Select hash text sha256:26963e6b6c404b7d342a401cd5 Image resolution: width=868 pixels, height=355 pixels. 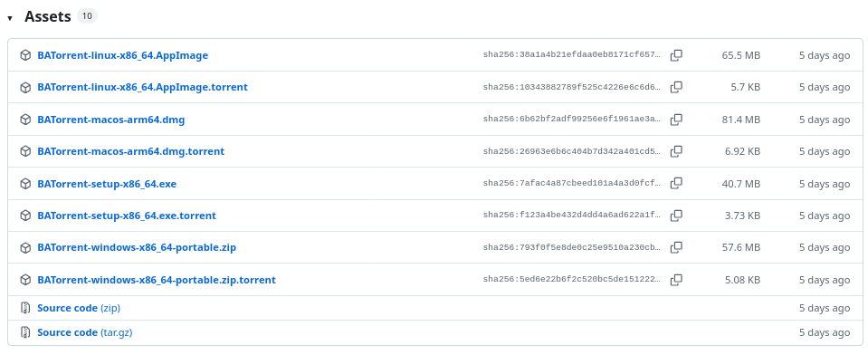pyautogui.click(x=572, y=151)
